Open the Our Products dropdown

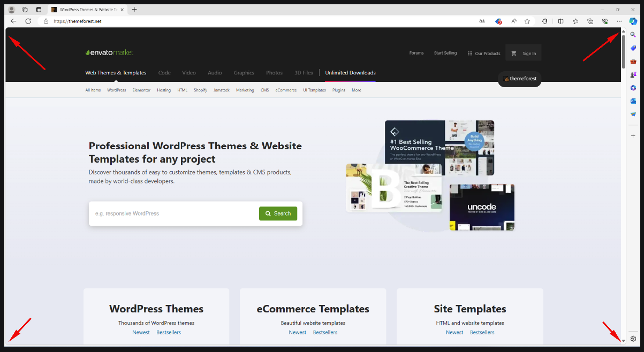(x=484, y=53)
